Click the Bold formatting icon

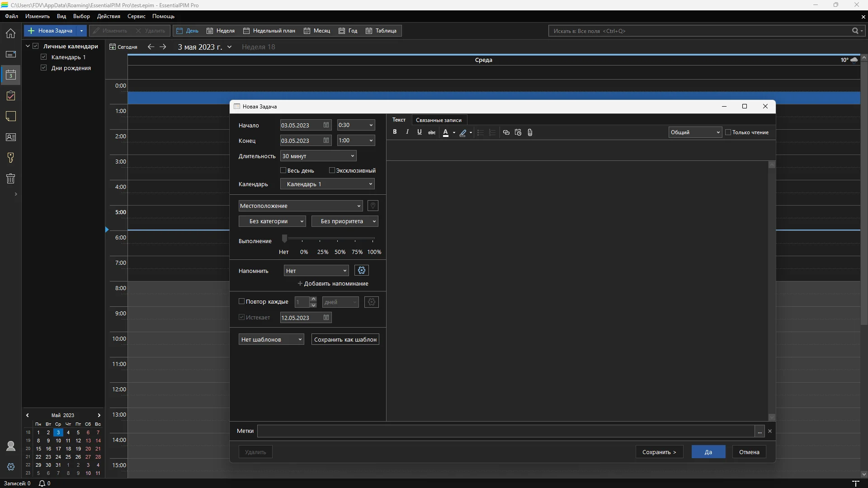click(395, 132)
